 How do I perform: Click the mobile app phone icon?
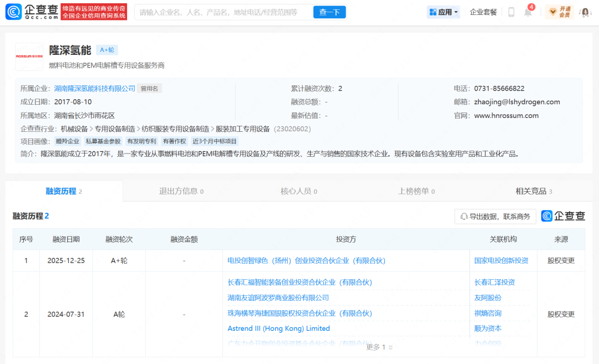[x=511, y=12]
